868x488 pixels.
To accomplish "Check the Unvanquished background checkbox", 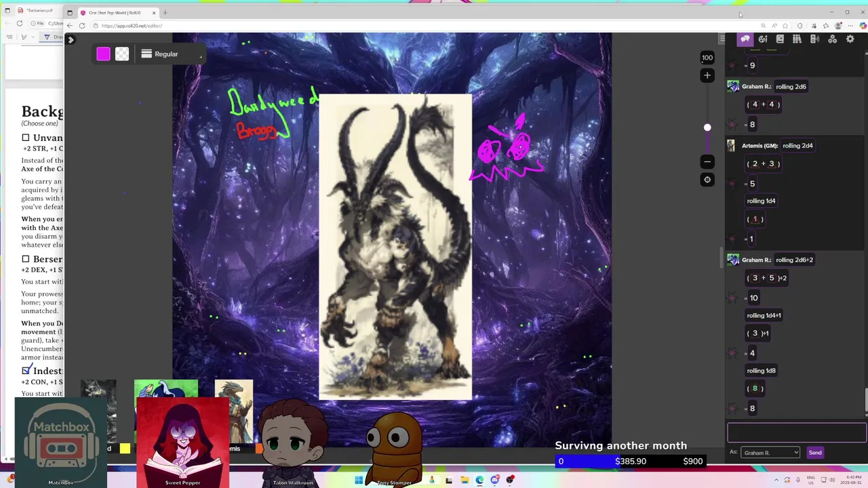I will pos(26,138).
